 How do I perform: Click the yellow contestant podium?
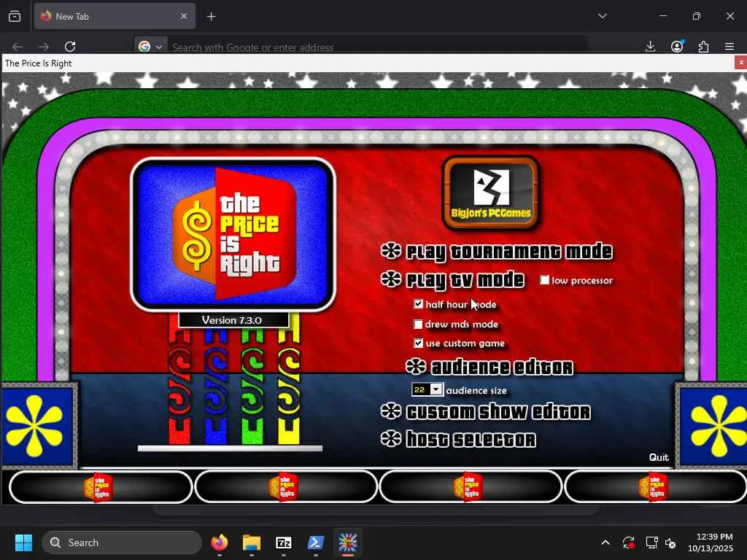pyautogui.click(x=289, y=379)
